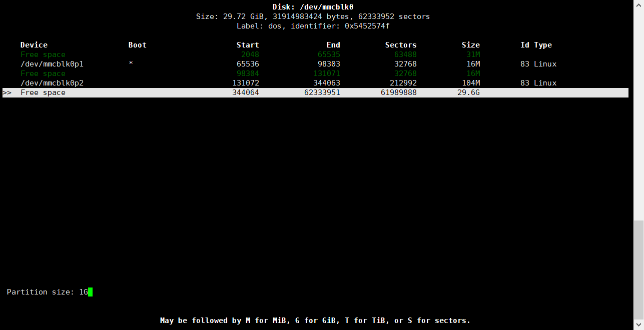The width and height of the screenshot is (644, 330).
Task: Click the Start column header
Action: tap(248, 45)
